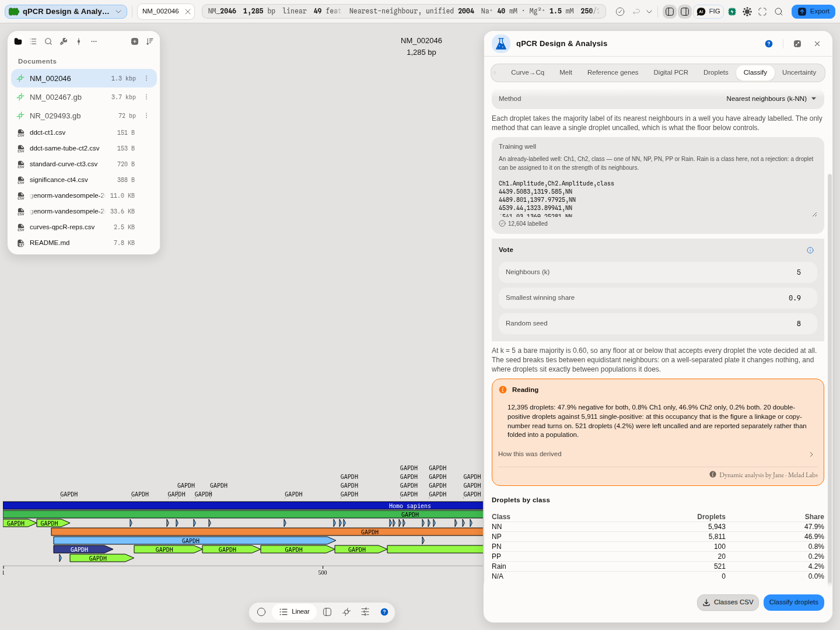Edit the Neighbours (k) value field
840x630 pixels.
(x=657, y=272)
